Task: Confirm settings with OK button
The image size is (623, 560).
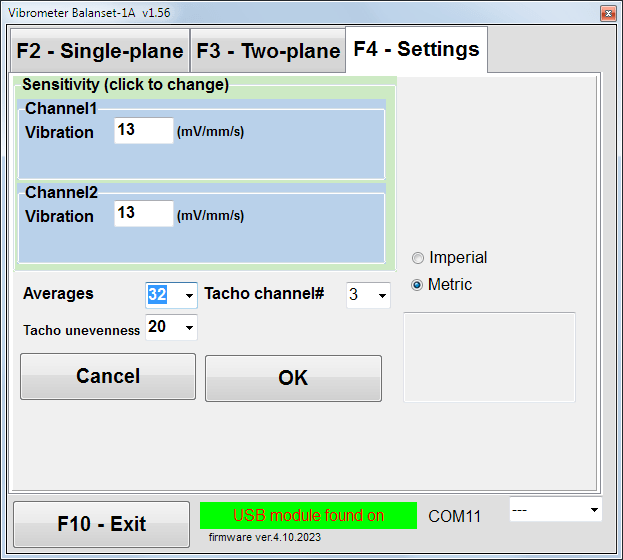Action: click(293, 378)
